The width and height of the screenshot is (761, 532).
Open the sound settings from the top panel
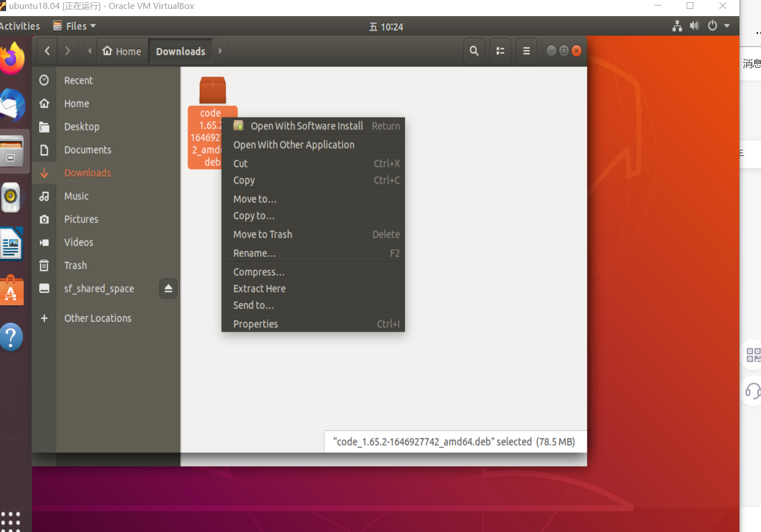click(x=694, y=26)
